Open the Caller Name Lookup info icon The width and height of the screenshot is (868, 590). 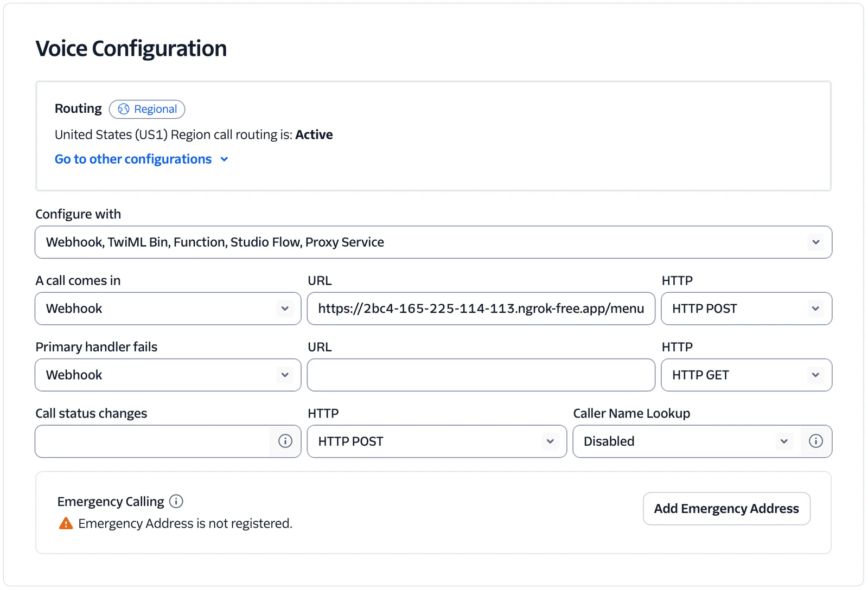tap(815, 441)
